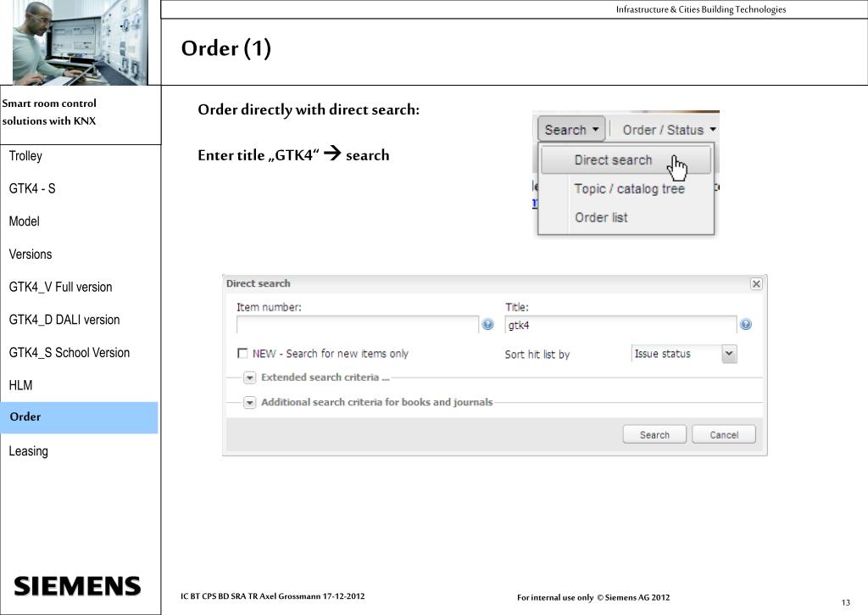Focus the Item number input field
The width and height of the screenshot is (868, 615).
tap(358, 325)
